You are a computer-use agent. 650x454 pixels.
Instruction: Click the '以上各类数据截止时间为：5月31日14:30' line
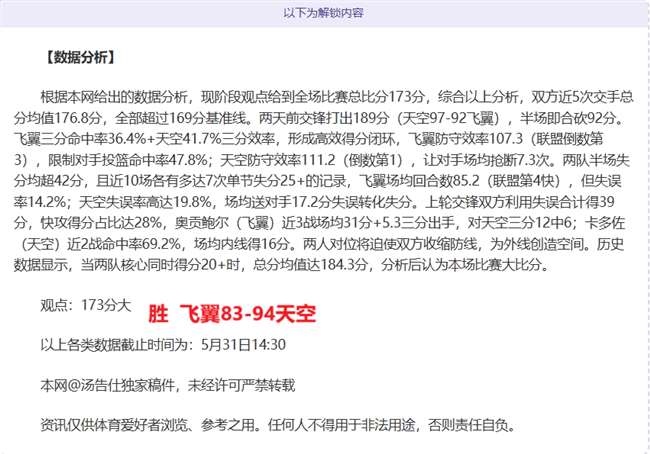click(163, 345)
